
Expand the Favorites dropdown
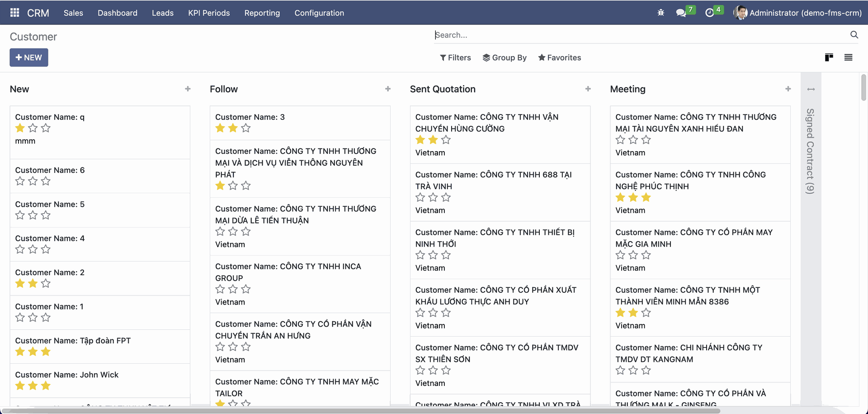(559, 57)
